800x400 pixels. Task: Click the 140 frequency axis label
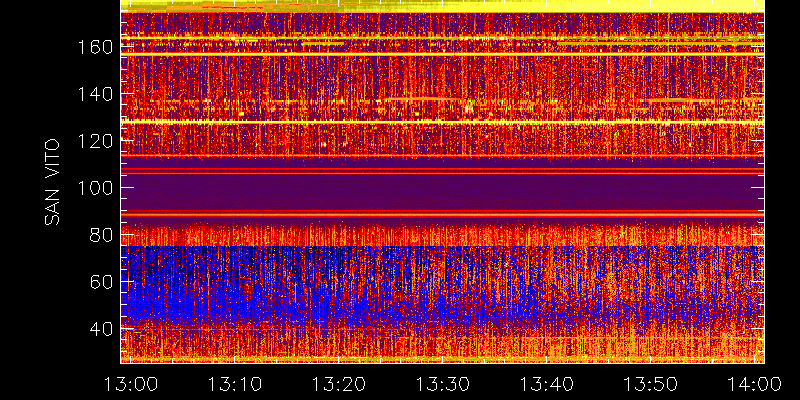[95, 94]
